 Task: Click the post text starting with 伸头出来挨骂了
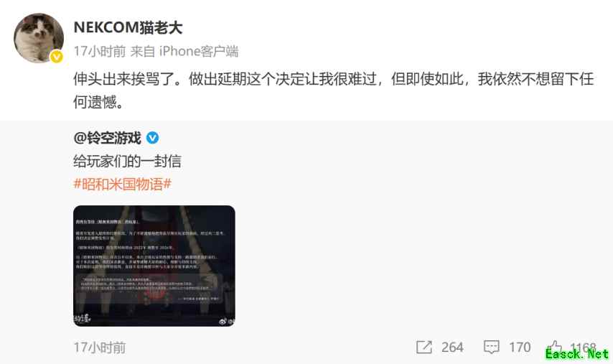tap(334, 90)
